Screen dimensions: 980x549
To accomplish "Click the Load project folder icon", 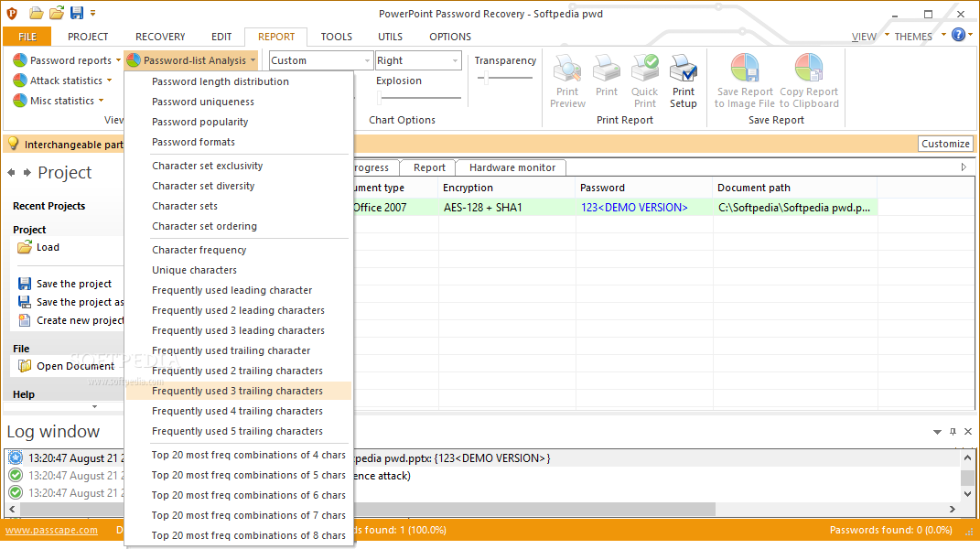I will pyautogui.click(x=25, y=248).
